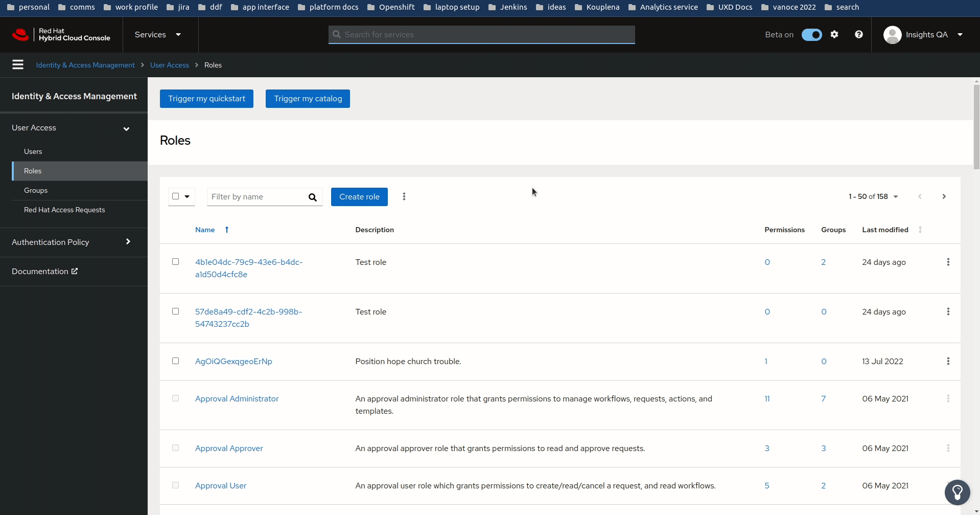
Task: Open the 4b1e04dc-79c9-43e6-b4dc role link
Action: 249,268
